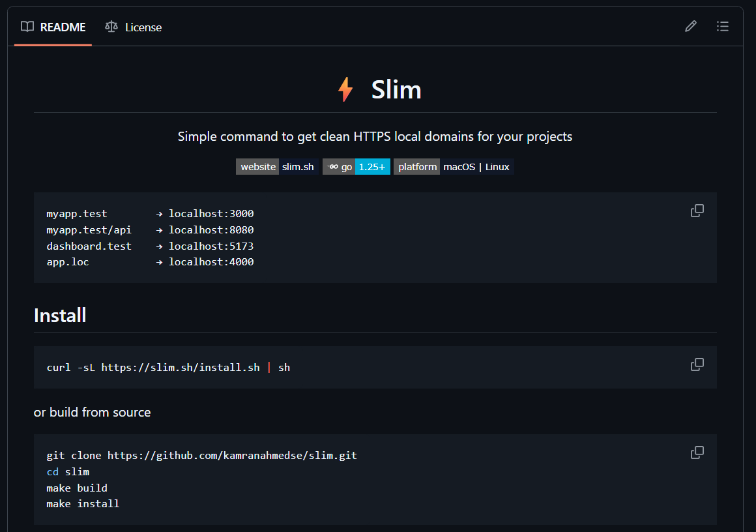
Task: Click 'dashboard.test' in the code block
Action: click(x=89, y=246)
